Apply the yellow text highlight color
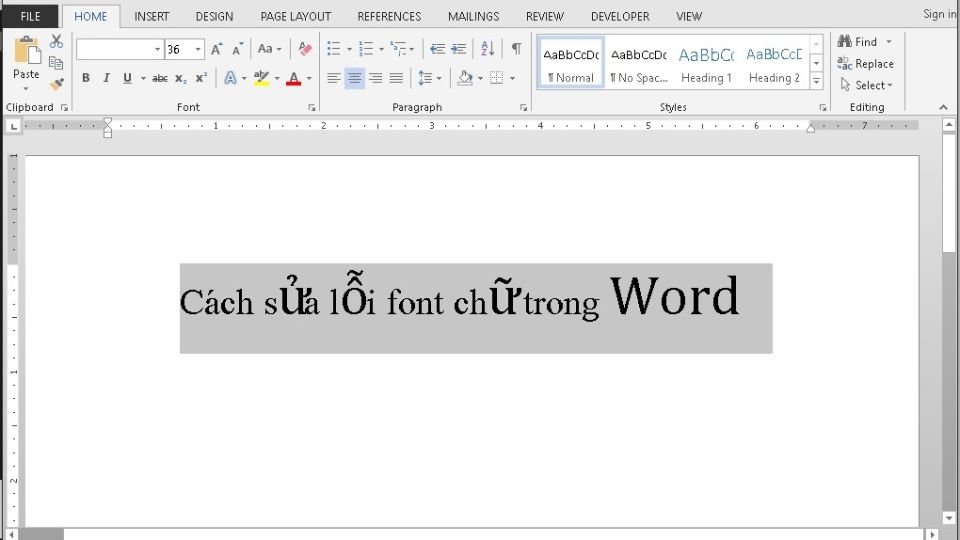 [x=261, y=78]
